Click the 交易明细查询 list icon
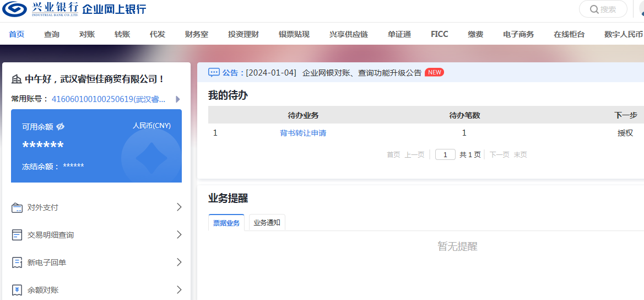Screen dimensions: 644x300 [x=17, y=235]
